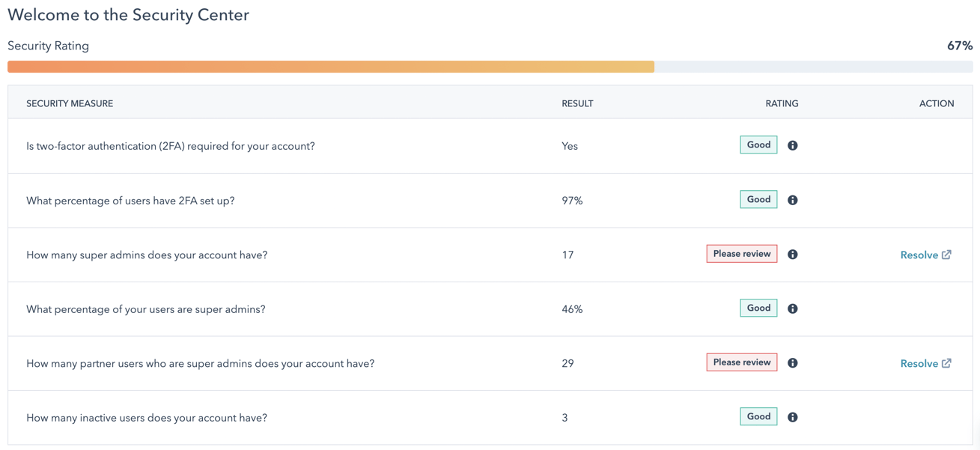The width and height of the screenshot is (980, 450).
Task: Open the info tooltip for 2FA setup percentage
Action: click(792, 199)
